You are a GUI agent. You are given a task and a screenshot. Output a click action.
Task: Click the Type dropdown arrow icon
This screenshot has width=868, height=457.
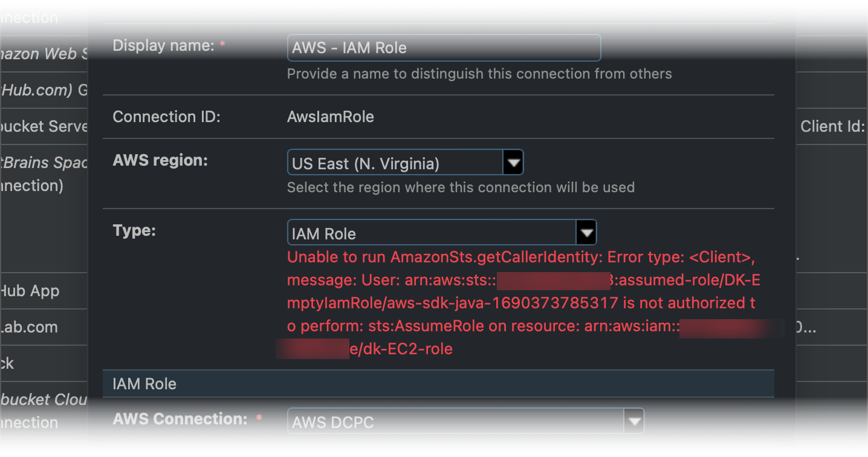click(x=585, y=232)
